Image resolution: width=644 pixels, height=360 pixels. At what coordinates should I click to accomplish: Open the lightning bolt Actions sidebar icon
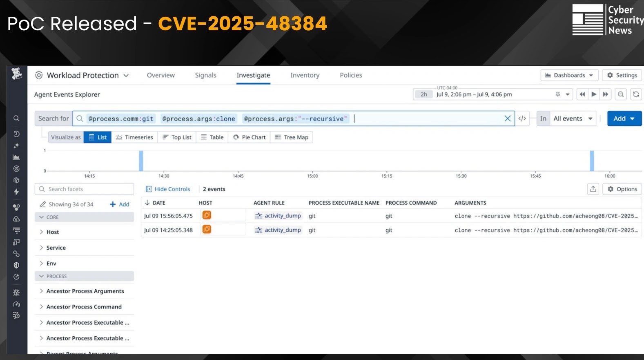16,192
